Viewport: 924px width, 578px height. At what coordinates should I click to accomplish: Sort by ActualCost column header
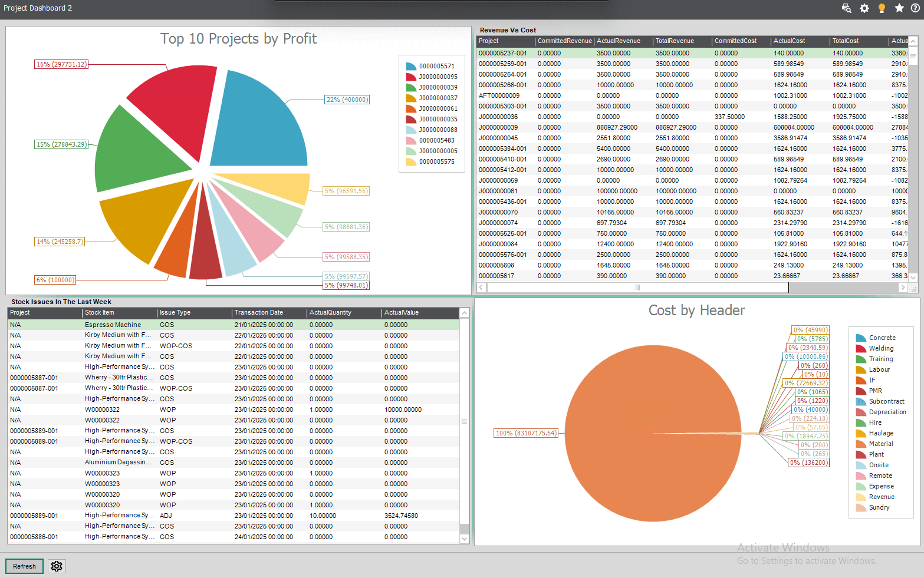pyautogui.click(x=800, y=41)
